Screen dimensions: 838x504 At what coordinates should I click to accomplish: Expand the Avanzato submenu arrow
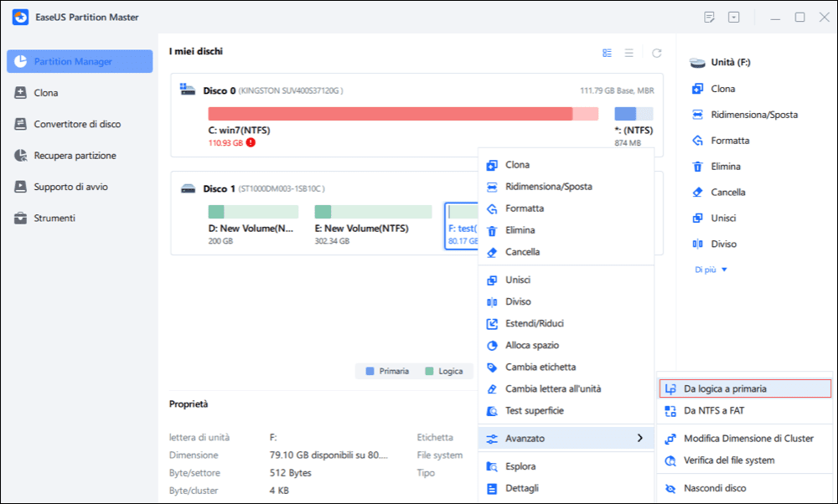coord(639,438)
